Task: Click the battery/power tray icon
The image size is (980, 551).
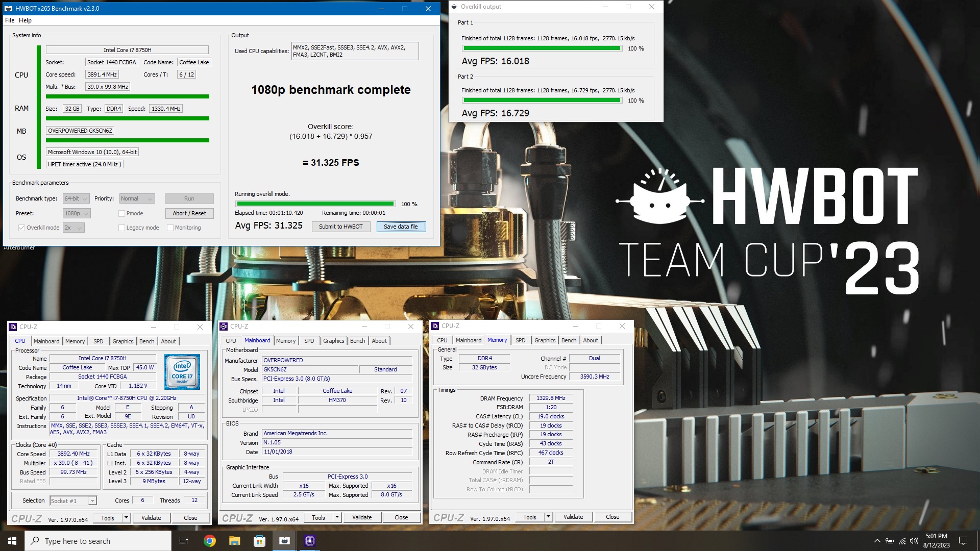Action: click(x=890, y=541)
